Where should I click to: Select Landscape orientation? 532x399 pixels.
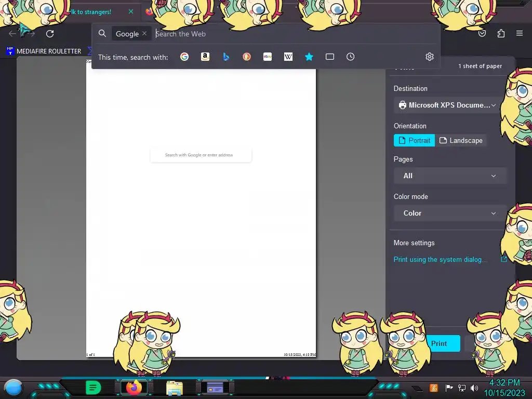coord(461,140)
